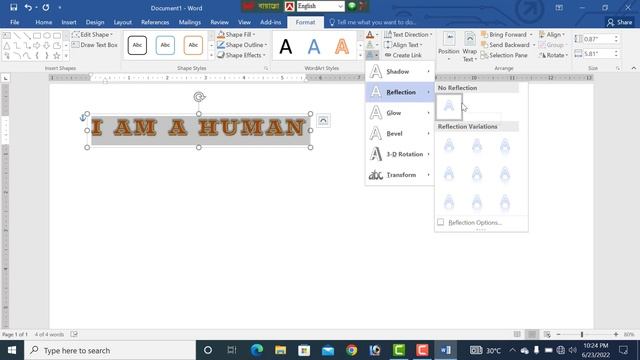This screenshot has height=360, width=640.
Task: Select the orange outlined A WordArt style
Action: pos(342,47)
